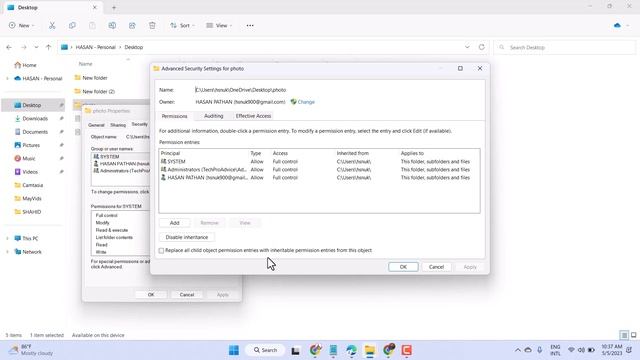Select New folder (2) in file list
Image resolution: width=640 pixels, height=360 pixels.
[x=98, y=91]
